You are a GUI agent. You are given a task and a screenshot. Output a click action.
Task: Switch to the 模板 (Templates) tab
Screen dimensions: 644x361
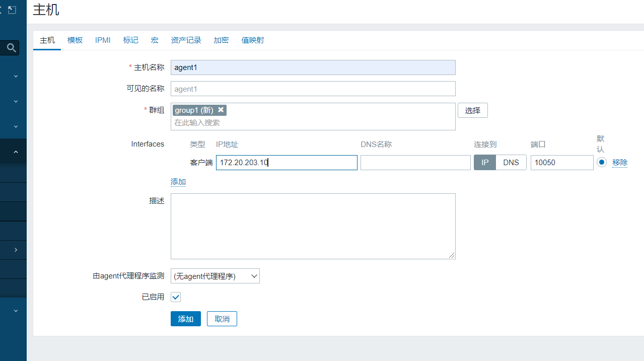point(75,40)
